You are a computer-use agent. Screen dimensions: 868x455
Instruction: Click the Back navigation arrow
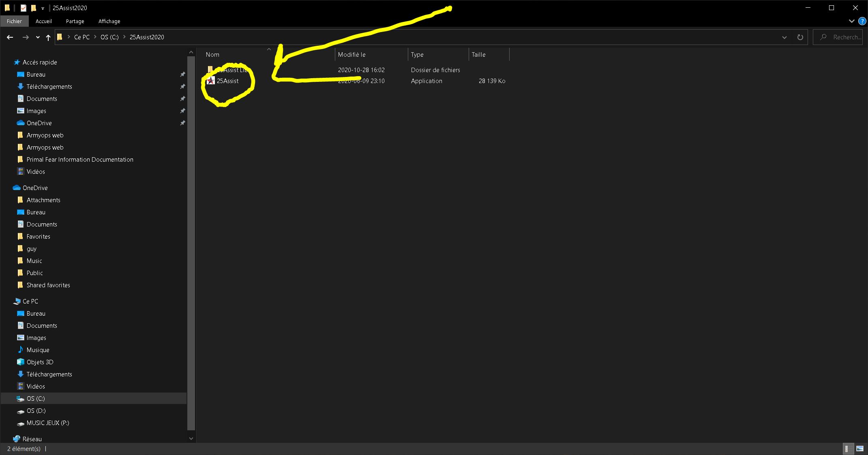coord(10,37)
